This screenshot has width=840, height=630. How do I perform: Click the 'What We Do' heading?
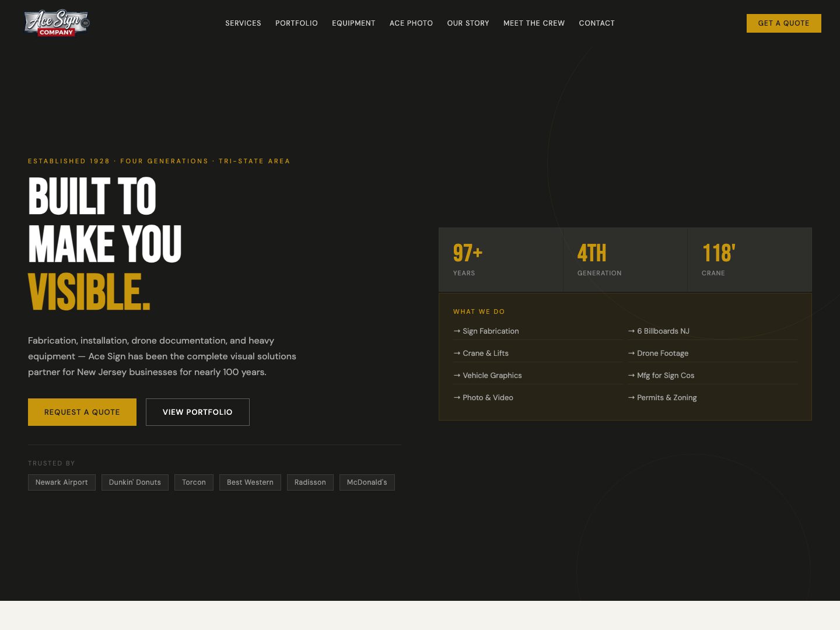[479, 311]
